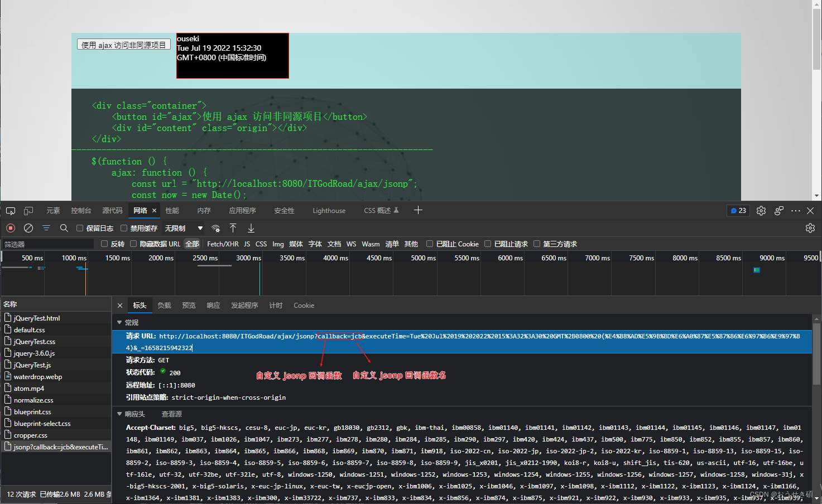Stop recording network log with red circle

10,228
